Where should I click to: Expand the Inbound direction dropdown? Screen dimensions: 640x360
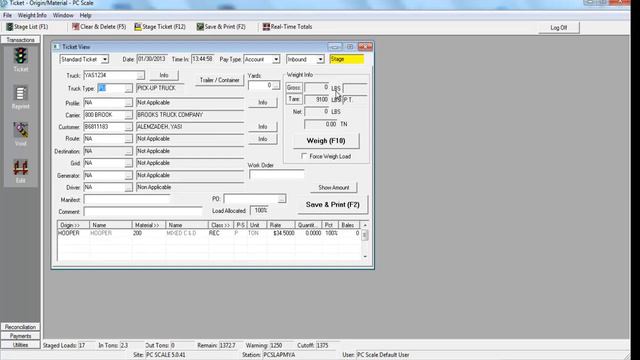pos(320,60)
